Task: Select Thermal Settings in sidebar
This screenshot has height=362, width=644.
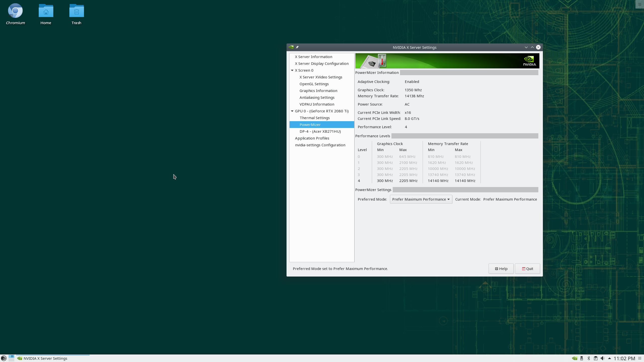Action: tap(314, 118)
